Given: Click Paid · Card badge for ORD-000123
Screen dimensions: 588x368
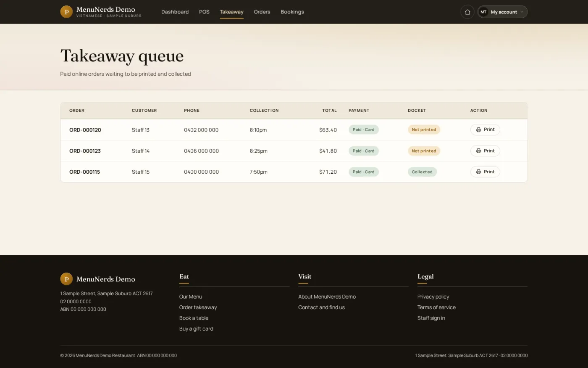Looking at the screenshot, I should pyautogui.click(x=364, y=151).
